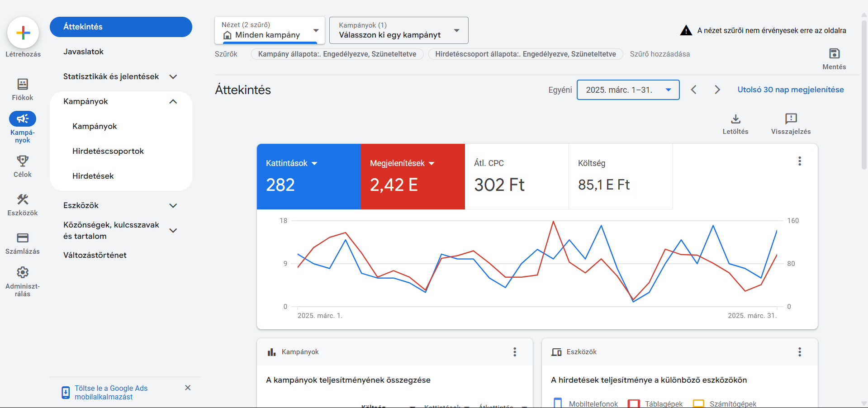Open the Adminisztrálás gear icon
Viewport: 868px width, 408px height.
(23, 272)
